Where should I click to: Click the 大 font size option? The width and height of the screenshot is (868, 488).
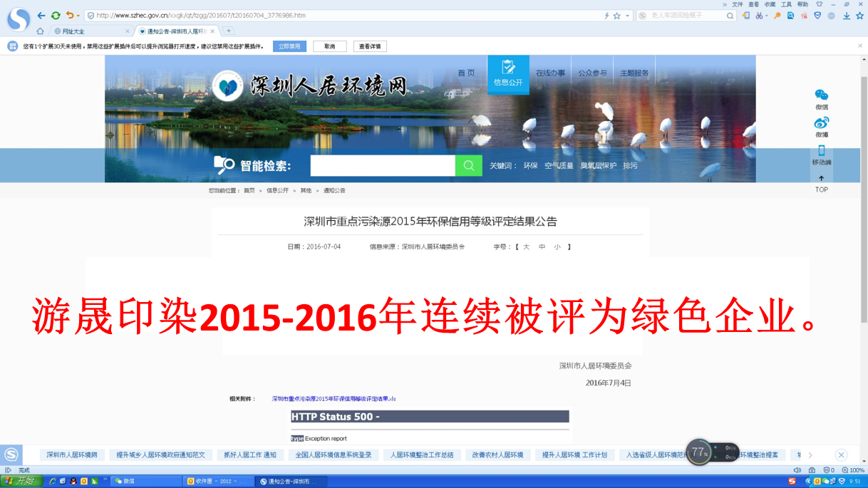click(x=526, y=247)
